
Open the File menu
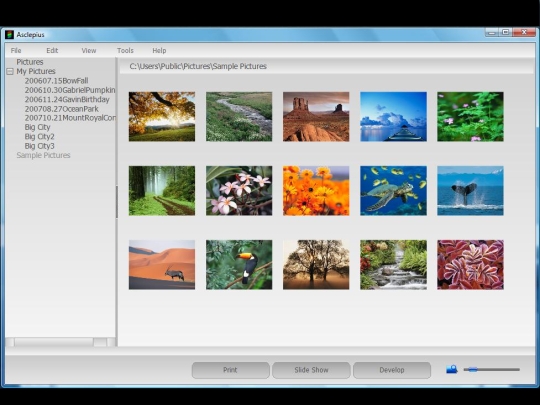click(16, 51)
